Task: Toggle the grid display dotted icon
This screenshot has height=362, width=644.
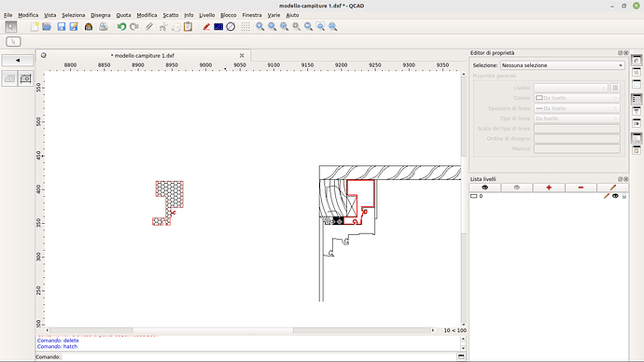Action: click(245, 27)
